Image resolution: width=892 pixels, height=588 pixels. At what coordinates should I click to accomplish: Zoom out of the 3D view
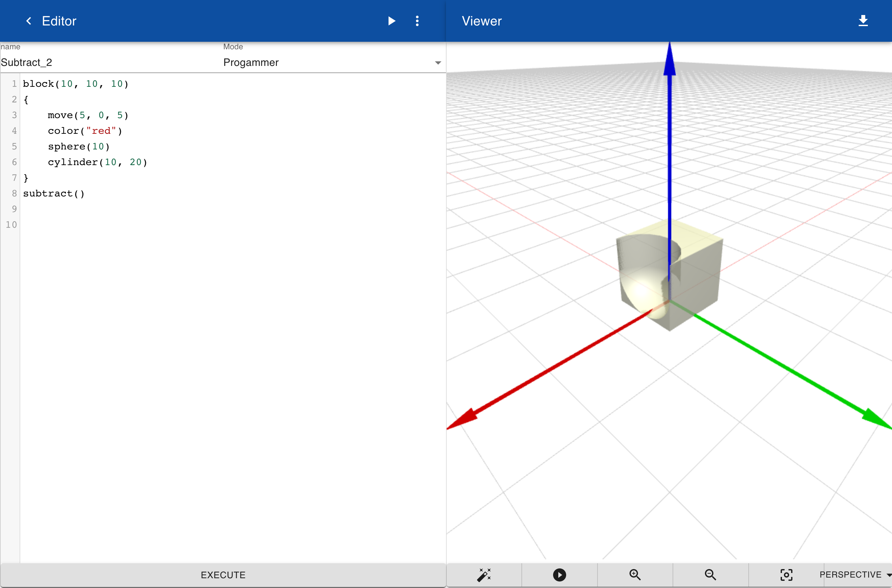(x=710, y=575)
